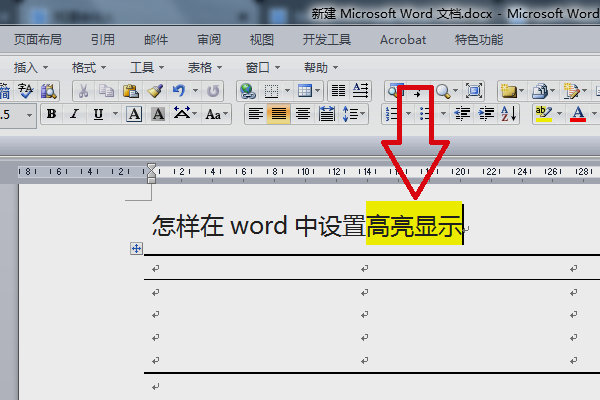Apply numbered list formatting

(393, 114)
